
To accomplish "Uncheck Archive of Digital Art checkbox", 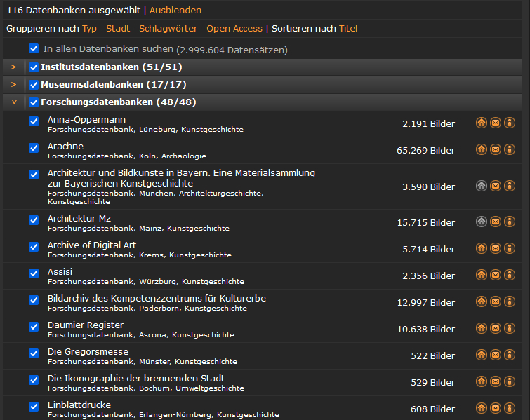I will point(34,247).
